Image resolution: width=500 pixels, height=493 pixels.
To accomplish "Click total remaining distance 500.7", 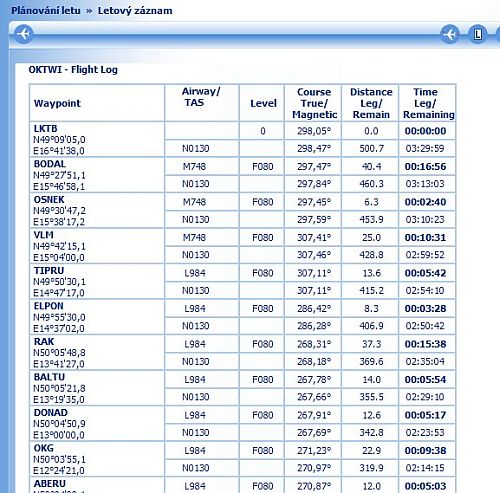I will (371, 148).
